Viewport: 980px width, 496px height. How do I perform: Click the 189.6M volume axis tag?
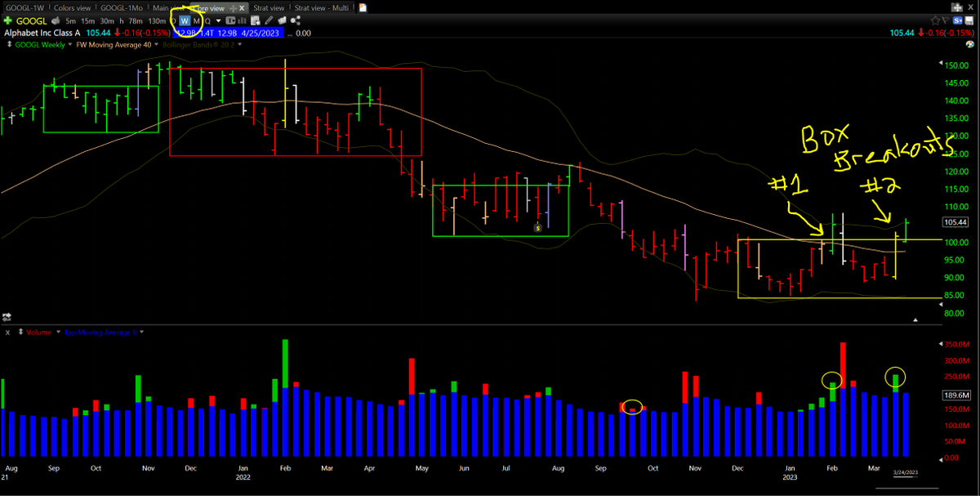pos(955,395)
